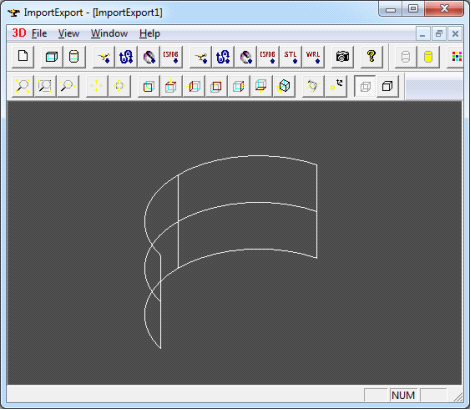The height and width of the screenshot is (410, 471).
Task: Open the View menu
Action: pos(69,34)
